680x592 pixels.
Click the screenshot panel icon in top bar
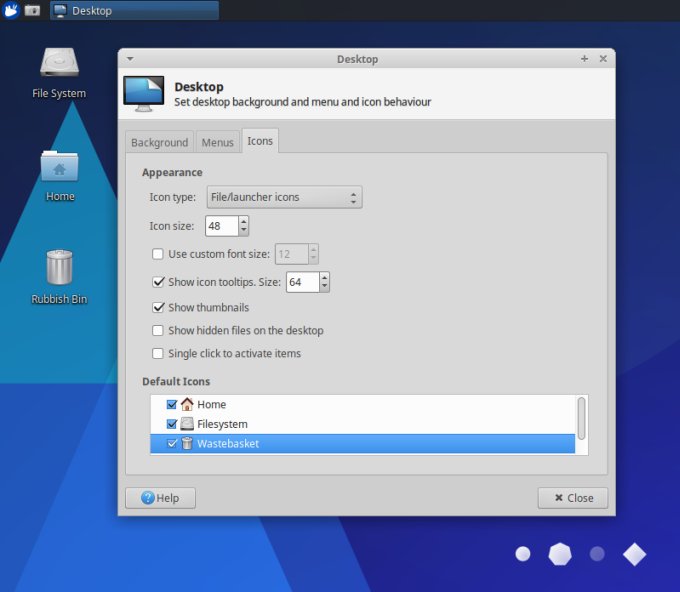pyautogui.click(x=32, y=10)
